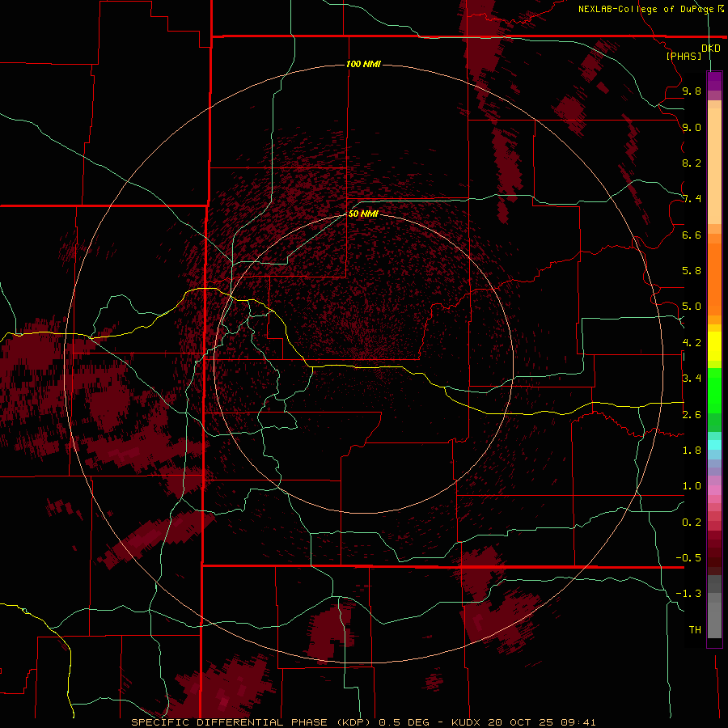Click the 8.2 color scale value
Image resolution: width=728 pixels, height=728 pixels.
coord(692,163)
